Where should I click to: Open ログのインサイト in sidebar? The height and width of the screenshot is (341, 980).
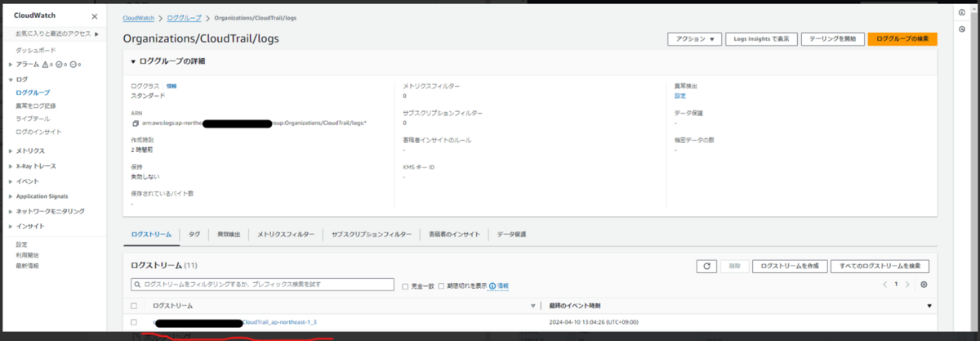pos(38,132)
